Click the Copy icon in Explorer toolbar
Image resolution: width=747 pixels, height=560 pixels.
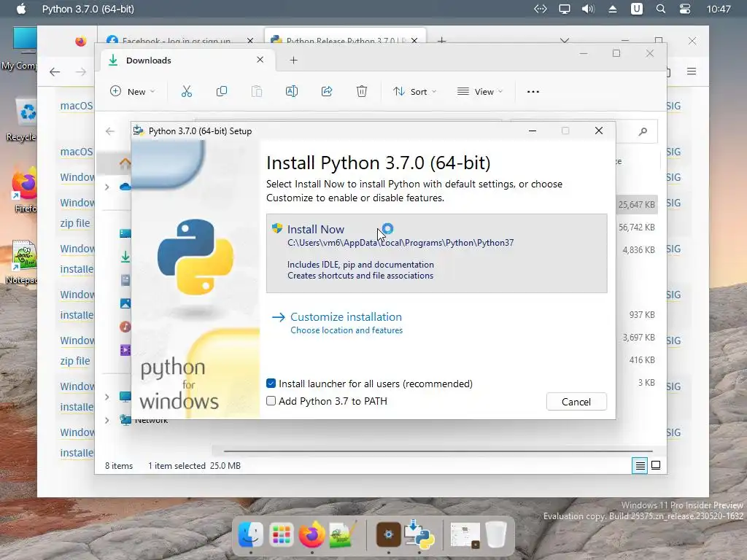(x=222, y=91)
